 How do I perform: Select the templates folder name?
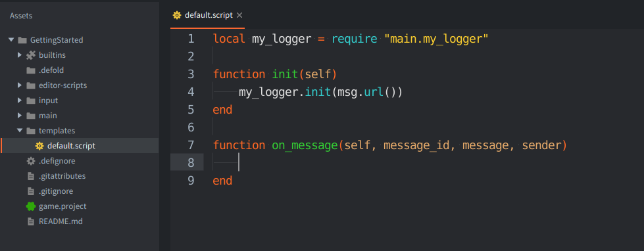coord(57,131)
